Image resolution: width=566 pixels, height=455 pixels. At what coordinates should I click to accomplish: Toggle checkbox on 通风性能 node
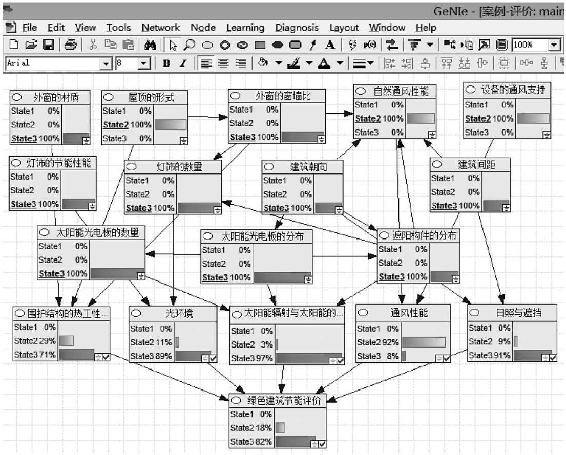point(447,358)
